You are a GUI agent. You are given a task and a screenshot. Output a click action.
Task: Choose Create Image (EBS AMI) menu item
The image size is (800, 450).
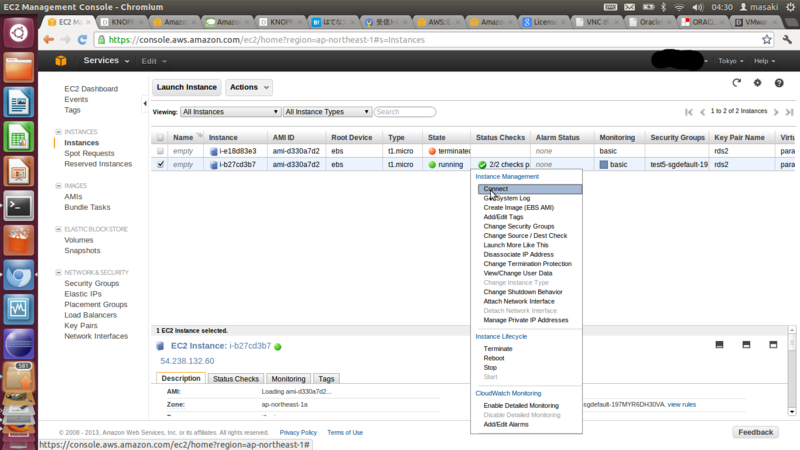tap(518, 208)
